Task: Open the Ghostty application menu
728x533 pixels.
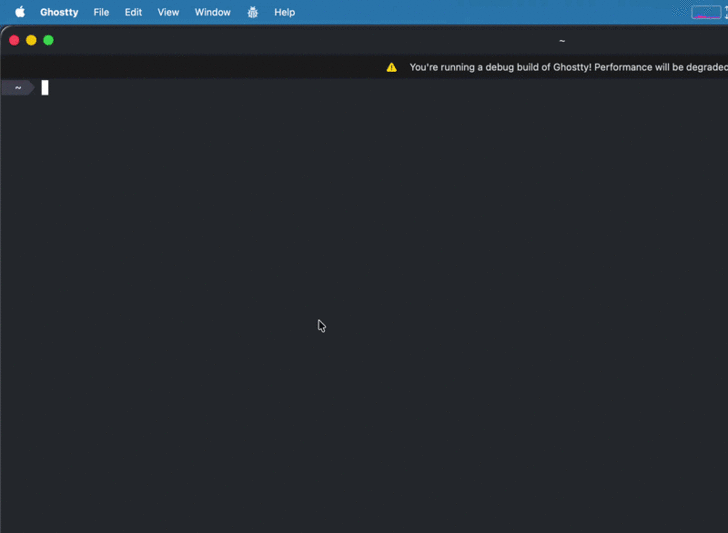Action: point(59,13)
